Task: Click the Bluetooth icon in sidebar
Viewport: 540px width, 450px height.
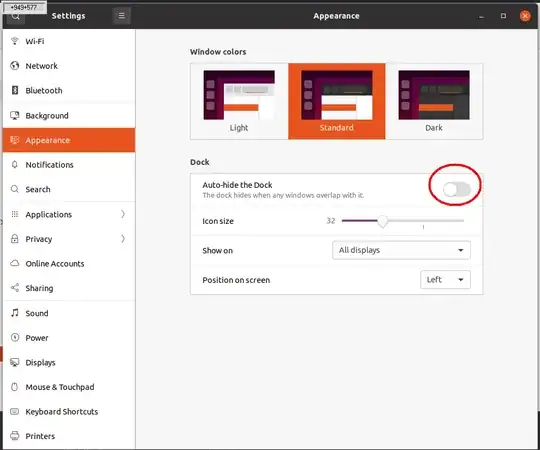Action: (14, 90)
